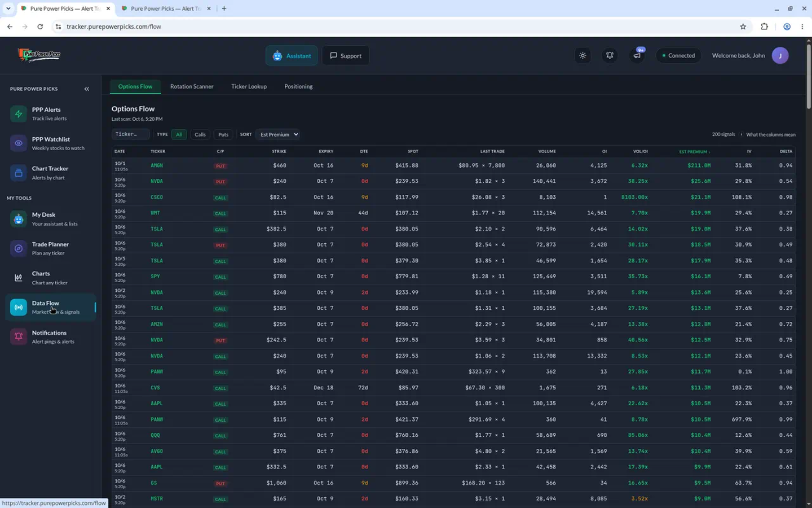Screen dimensions: 812x508
Task: Bookmark this page with the star icon
Action: coord(743,27)
